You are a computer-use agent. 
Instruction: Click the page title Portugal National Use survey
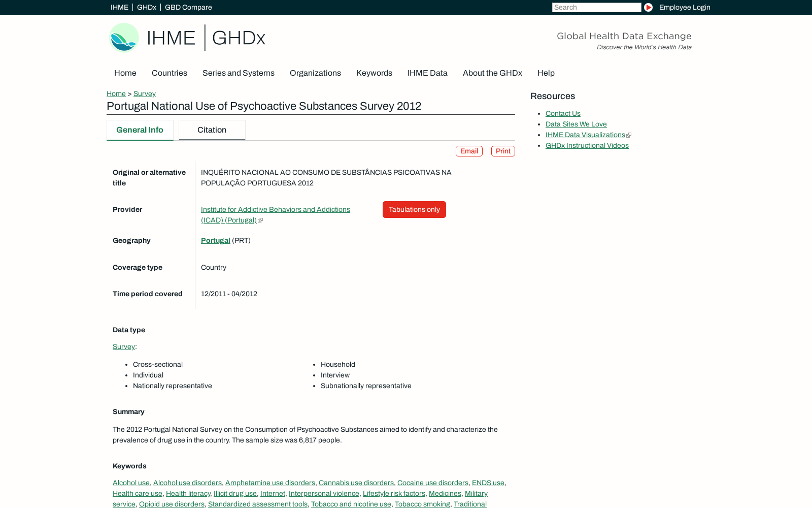tap(264, 106)
